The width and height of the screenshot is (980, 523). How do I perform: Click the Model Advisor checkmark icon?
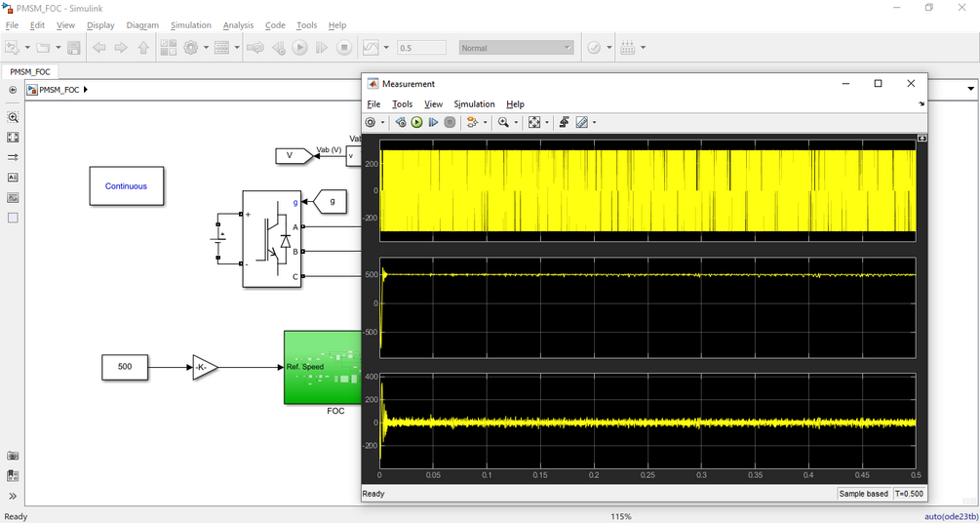[x=595, y=48]
